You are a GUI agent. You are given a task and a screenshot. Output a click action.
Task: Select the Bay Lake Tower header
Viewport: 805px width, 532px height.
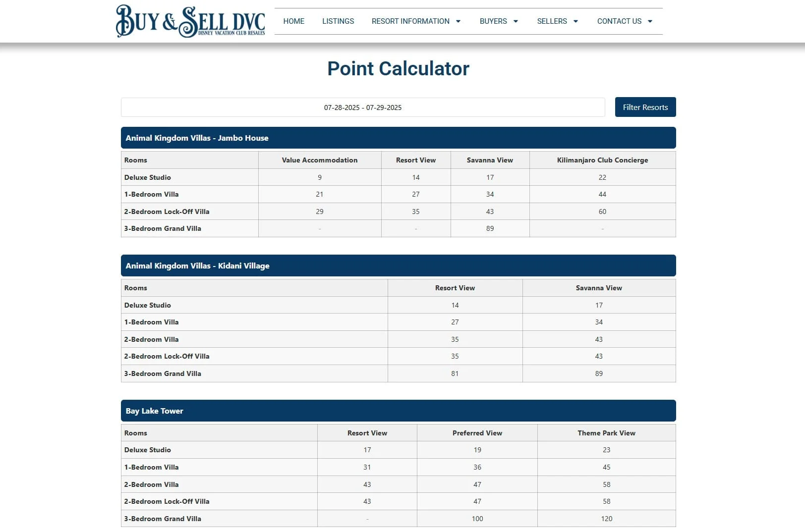[398, 411]
